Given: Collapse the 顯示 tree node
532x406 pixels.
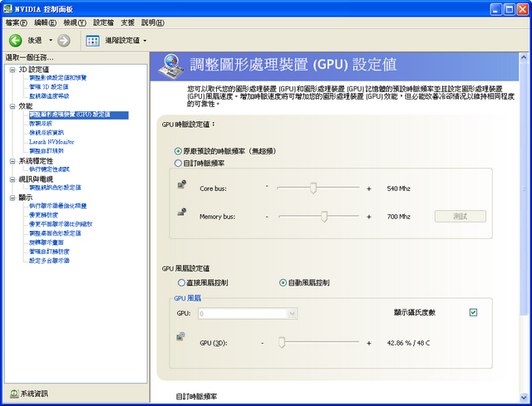Looking at the screenshot, I should click(x=12, y=198).
